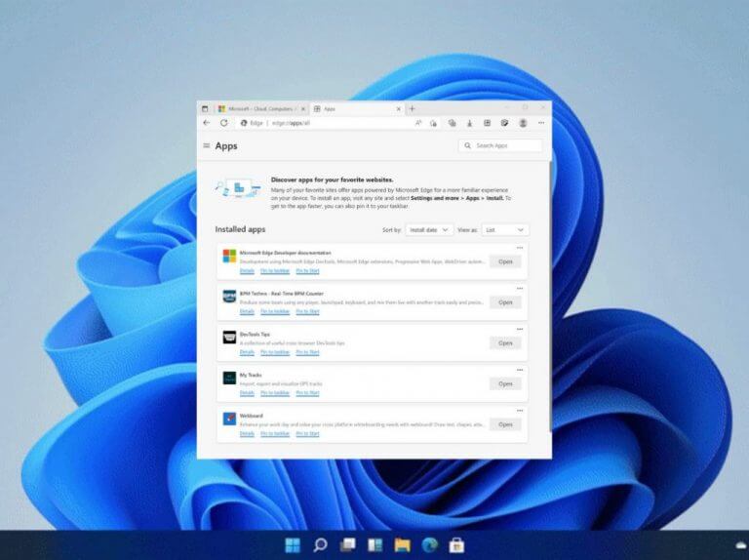The height and width of the screenshot is (560, 749).
Task: Open the user profile avatar
Action: point(523,123)
